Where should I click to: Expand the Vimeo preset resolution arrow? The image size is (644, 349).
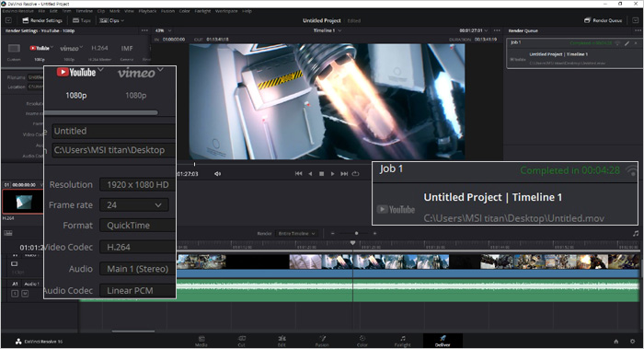81,47
